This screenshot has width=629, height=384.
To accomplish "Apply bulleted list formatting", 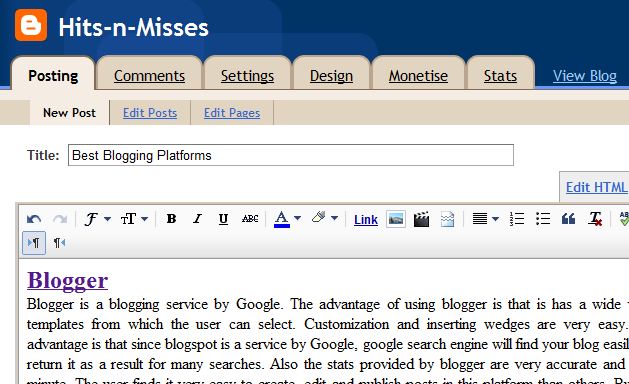I will (543, 219).
